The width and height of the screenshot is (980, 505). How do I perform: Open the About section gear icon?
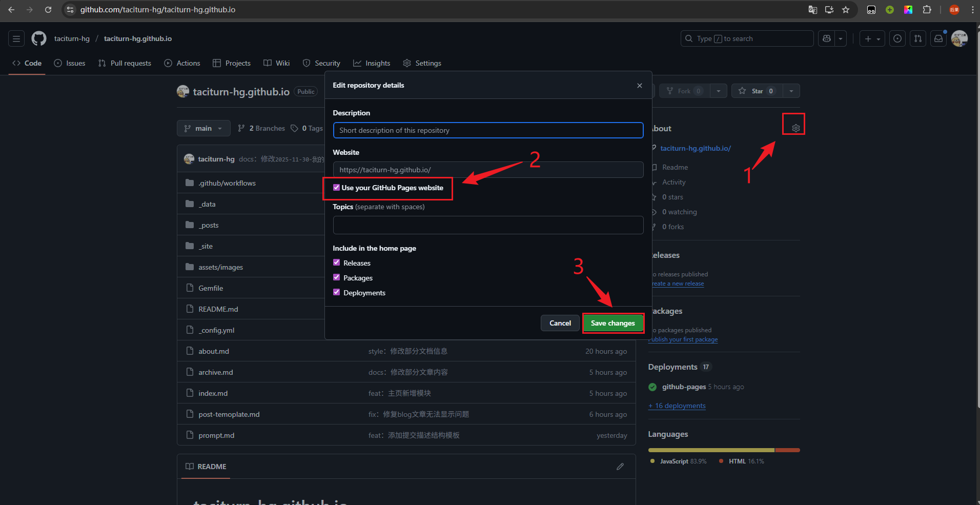click(795, 128)
